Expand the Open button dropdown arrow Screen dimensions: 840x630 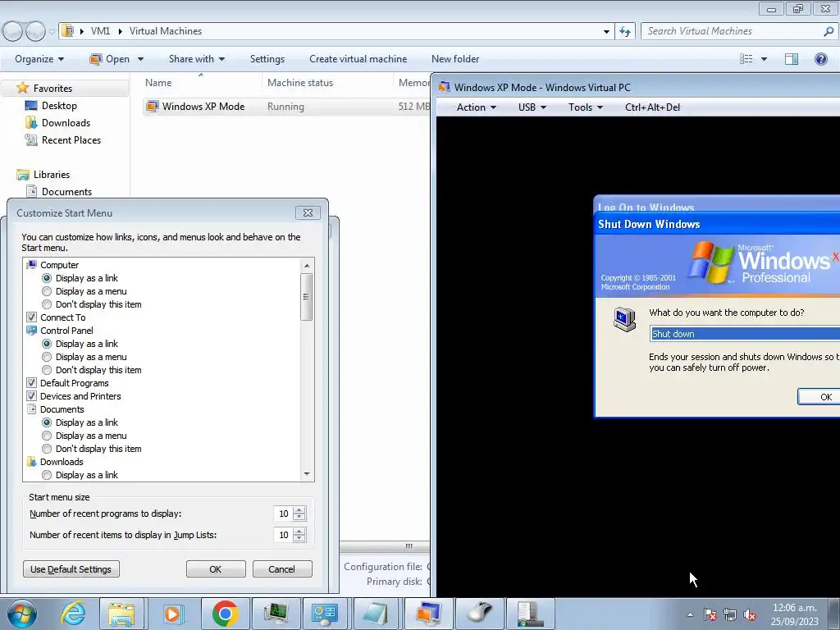(140, 59)
